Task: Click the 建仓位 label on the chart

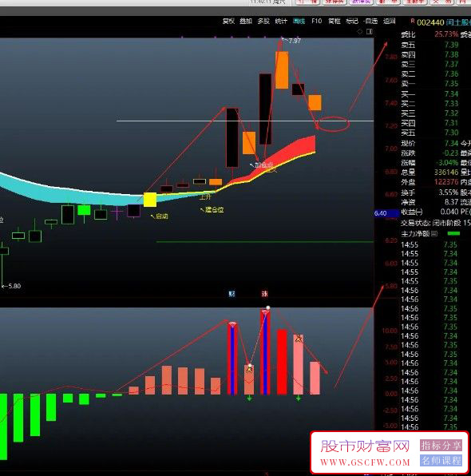Action: coord(214,209)
